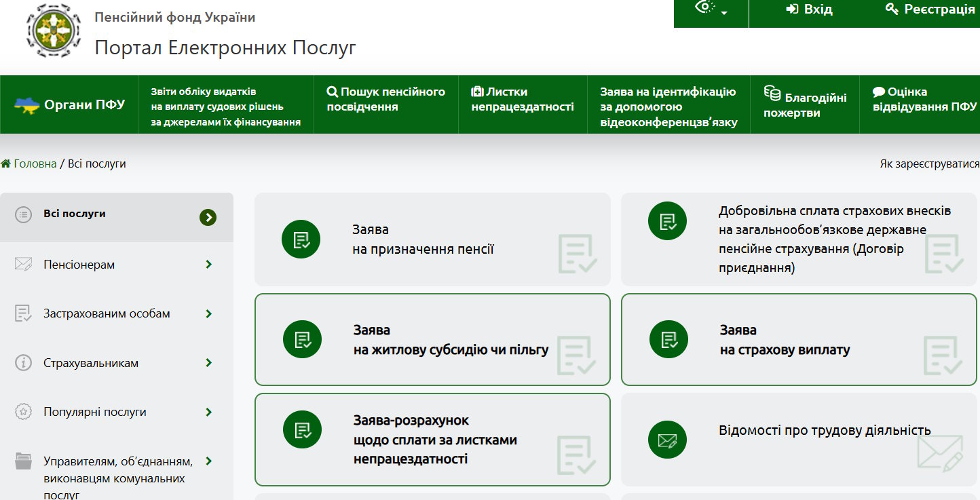Expand the Пенсіонерам sidebar section
This screenshot has height=500, width=980.
pos(208,265)
